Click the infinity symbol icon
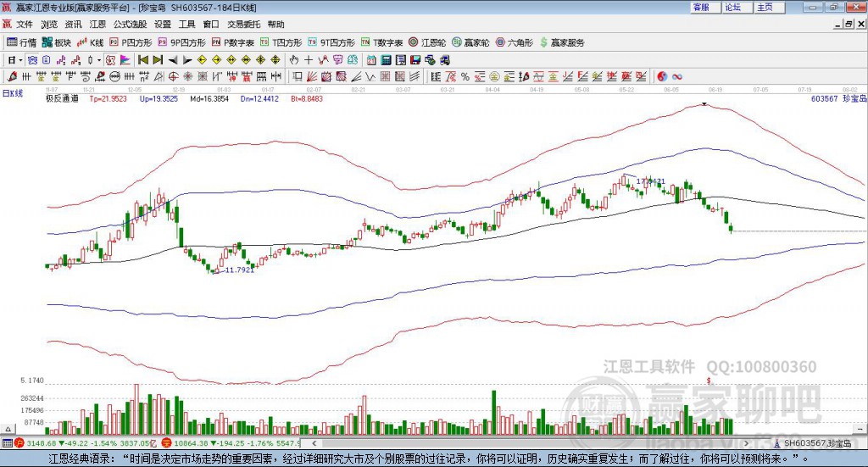The height and width of the screenshot is (467, 868). pos(676,76)
